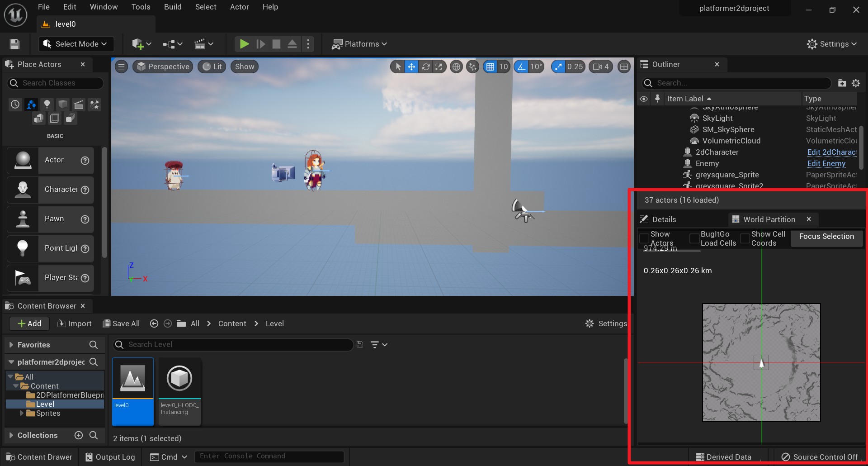This screenshot has width=868, height=466.
Task: Change the Perspective view type
Action: tap(163, 67)
